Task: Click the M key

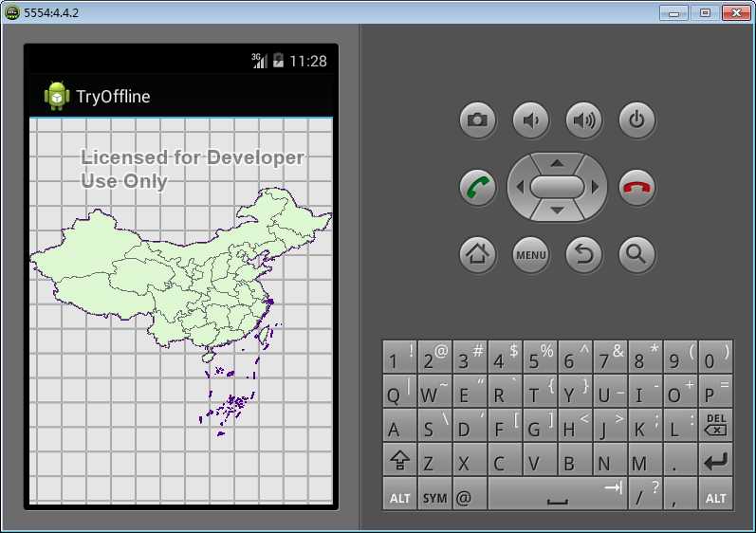Action: (646, 459)
